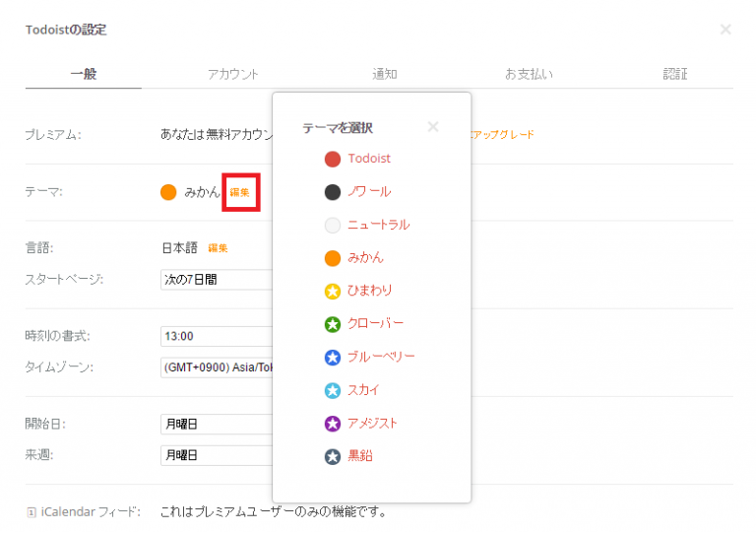This screenshot has height=533, width=756.
Task: Close the テーマを選択 popup
Action: pos(433,127)
